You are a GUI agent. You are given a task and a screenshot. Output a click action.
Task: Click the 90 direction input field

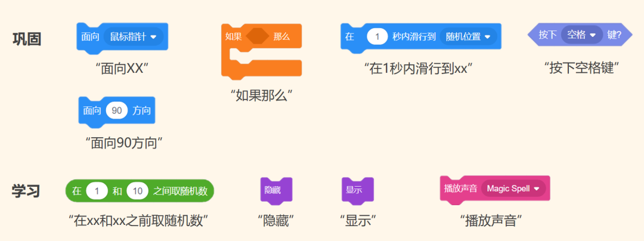pyautogui.click(x=117, y=111)
